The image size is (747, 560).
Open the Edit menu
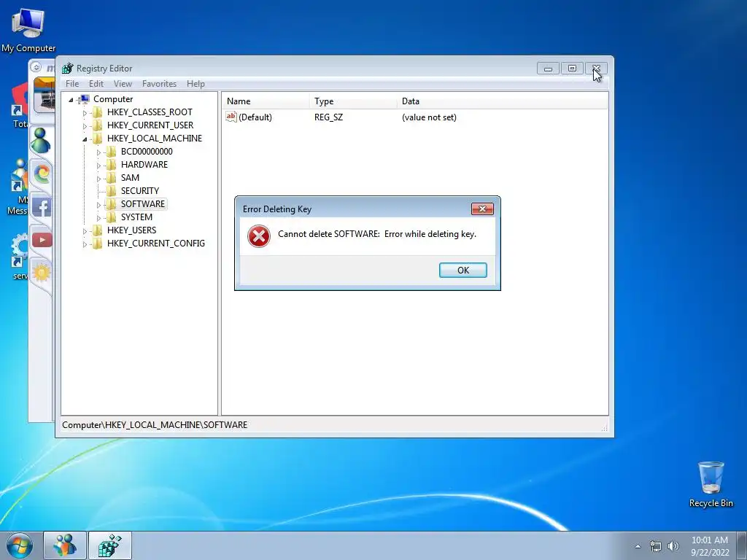click(x=96, y=84)
